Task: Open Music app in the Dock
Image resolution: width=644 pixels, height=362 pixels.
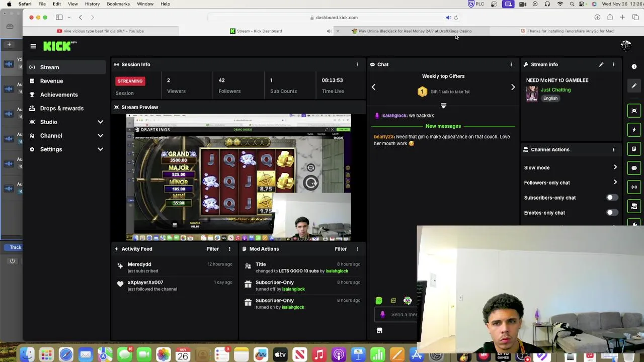Action: click(319, 355)
